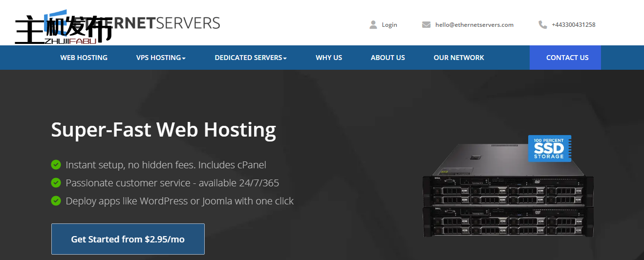The image size is (644, 260).
Task: Expand the VPS Hosting dropdown menu
Action: click(x=161, y=58)
